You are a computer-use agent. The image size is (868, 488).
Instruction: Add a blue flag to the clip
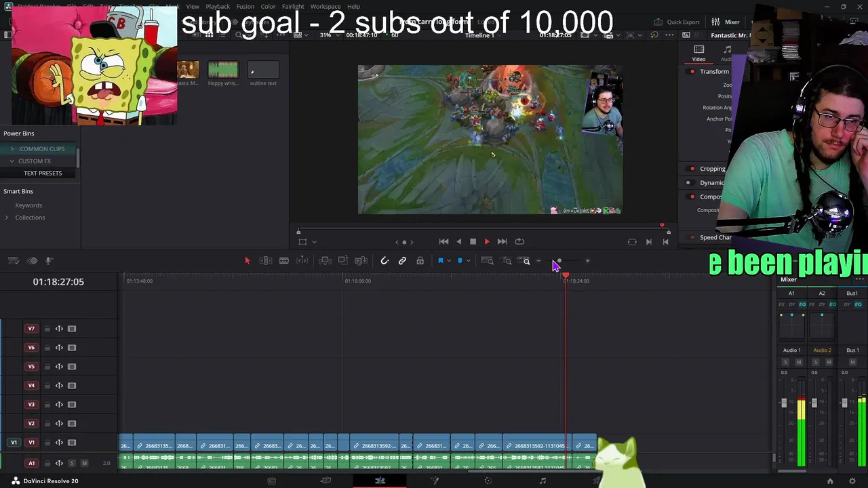[x=440, y=261]
